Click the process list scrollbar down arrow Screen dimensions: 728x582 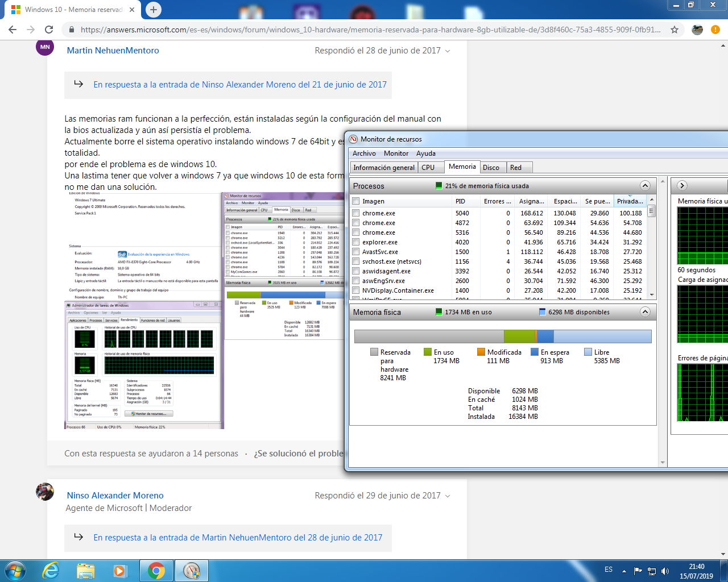652,295
